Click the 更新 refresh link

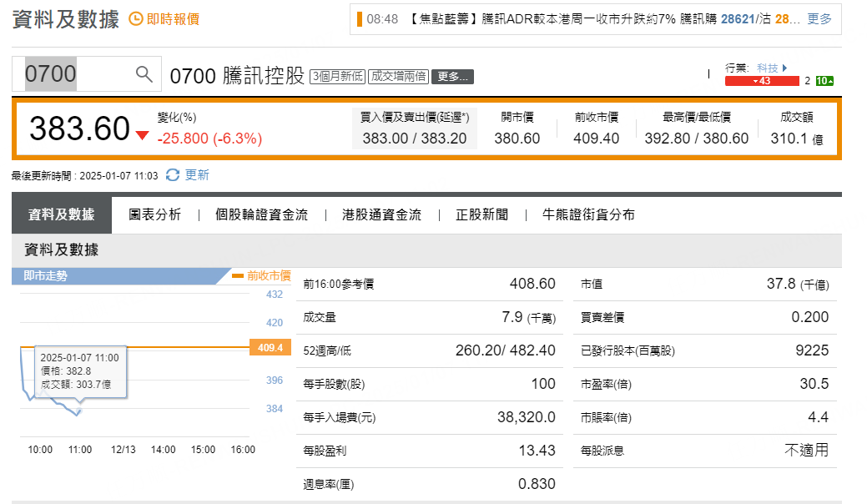[197, 175]
